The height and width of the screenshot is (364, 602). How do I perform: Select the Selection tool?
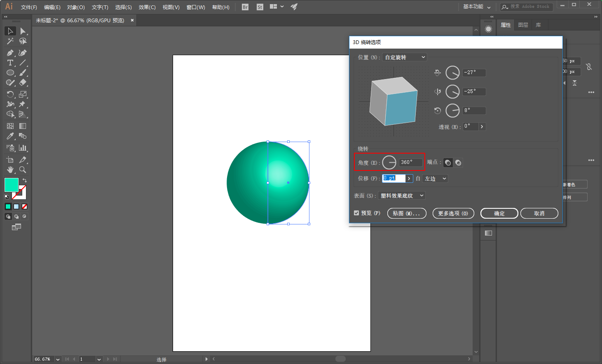pyautogui.click(x=10, y=31)
